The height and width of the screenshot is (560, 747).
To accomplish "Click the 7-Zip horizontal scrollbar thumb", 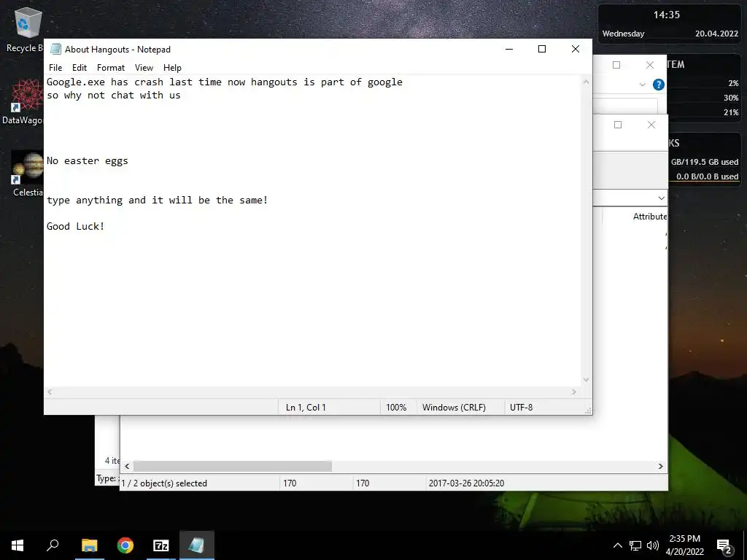I will coord(233,466).
